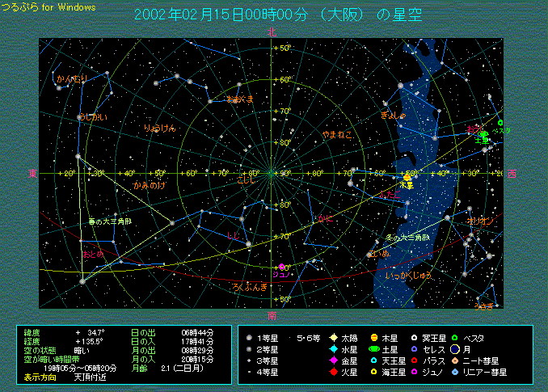Click the Uranus (天王星) legend icon
Viewport: 548px width, 392px height.
[x=374, y=360]
